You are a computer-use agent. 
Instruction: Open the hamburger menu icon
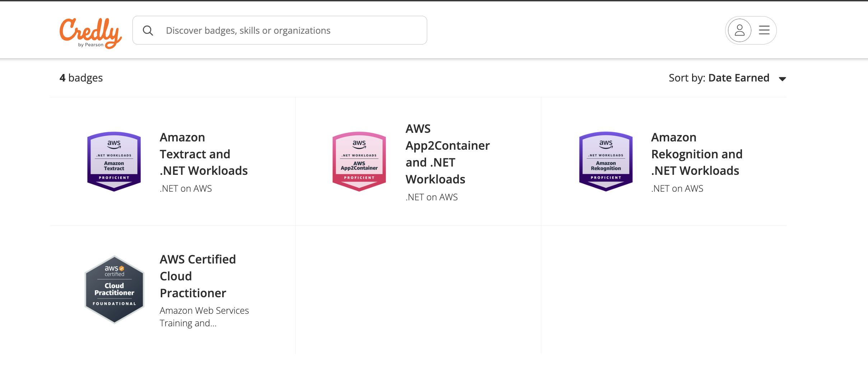point(764,30)
